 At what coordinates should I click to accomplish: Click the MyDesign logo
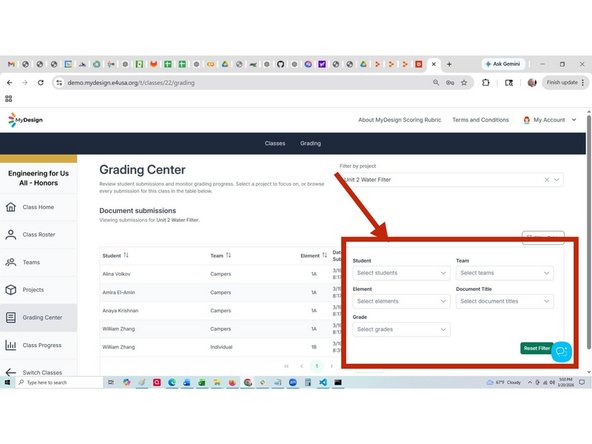pos(25,120)
